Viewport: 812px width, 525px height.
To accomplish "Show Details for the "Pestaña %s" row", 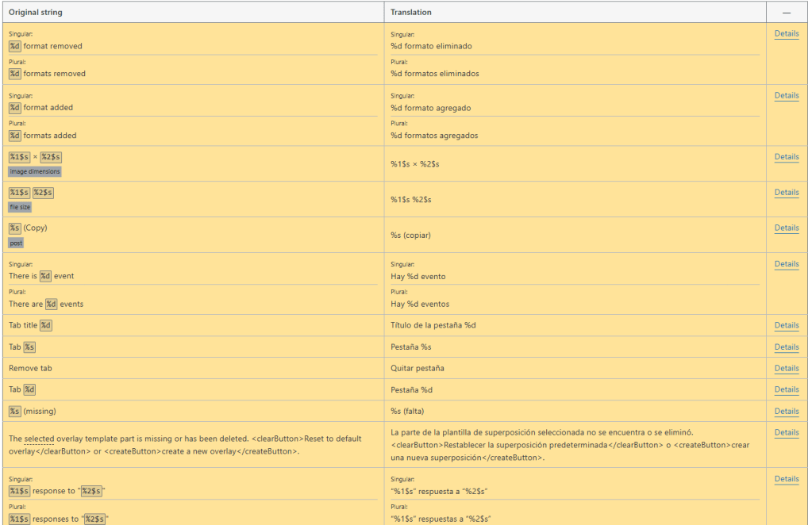I will (x=786, y=347).
